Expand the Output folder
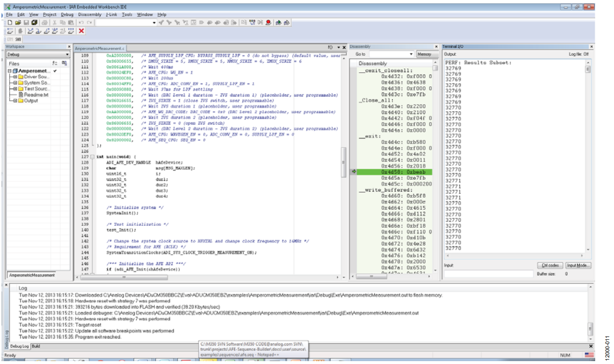This screenshot has width=614, height=364. click(15, 100)
